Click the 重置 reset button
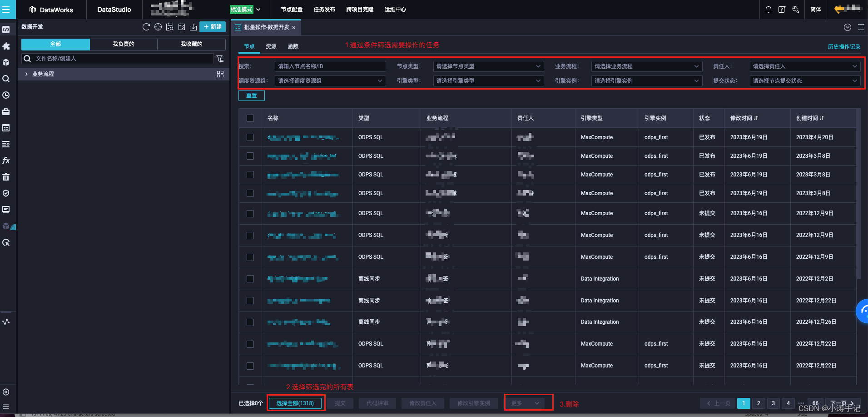 (x=251, y=95)
